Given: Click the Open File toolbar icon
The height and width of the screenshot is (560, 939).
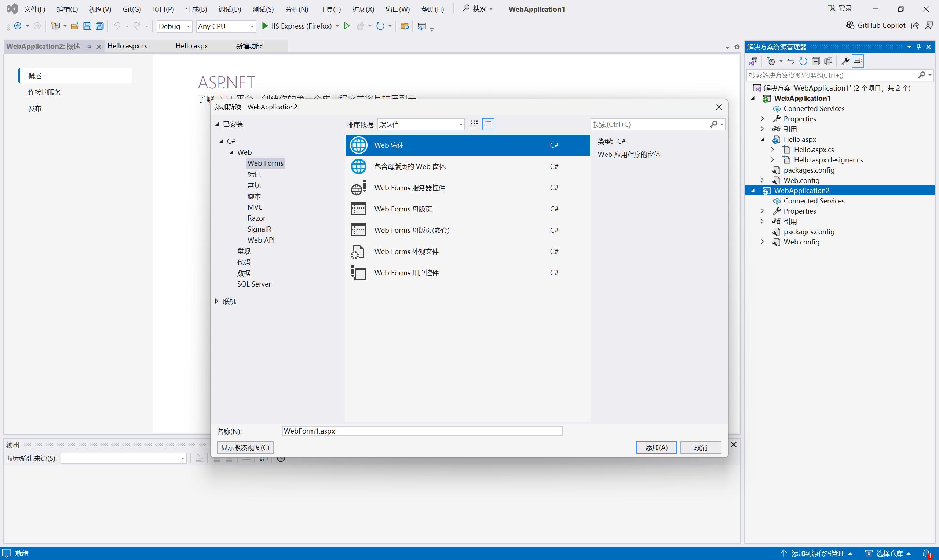Looking at the screenshot, I should click(x=75, y=26).
